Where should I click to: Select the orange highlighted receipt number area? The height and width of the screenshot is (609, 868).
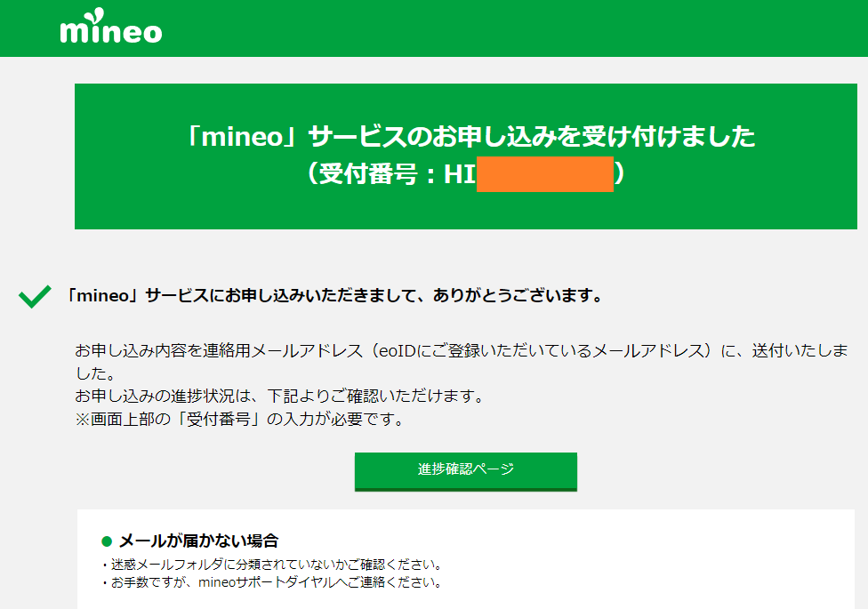pyautogui.click(x=544, y=174)
